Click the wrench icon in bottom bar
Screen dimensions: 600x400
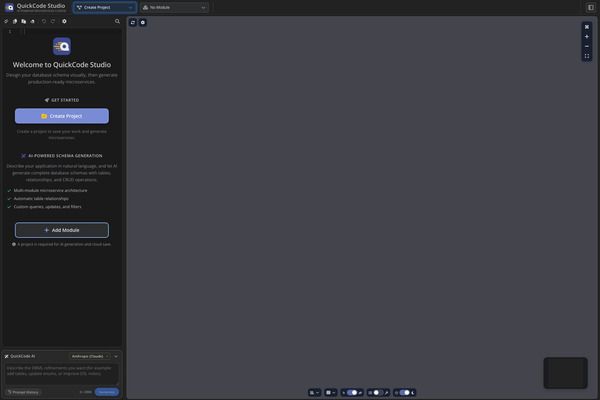386,392
